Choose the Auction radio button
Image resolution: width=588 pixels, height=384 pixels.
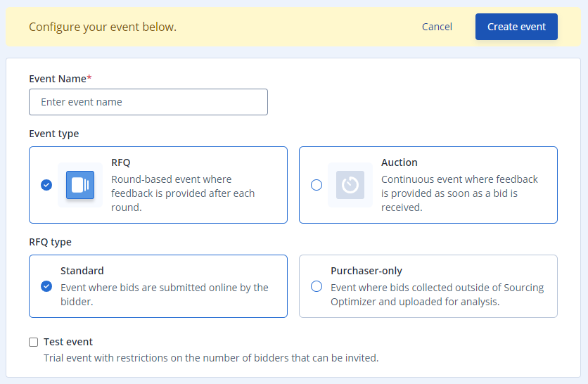317,185
